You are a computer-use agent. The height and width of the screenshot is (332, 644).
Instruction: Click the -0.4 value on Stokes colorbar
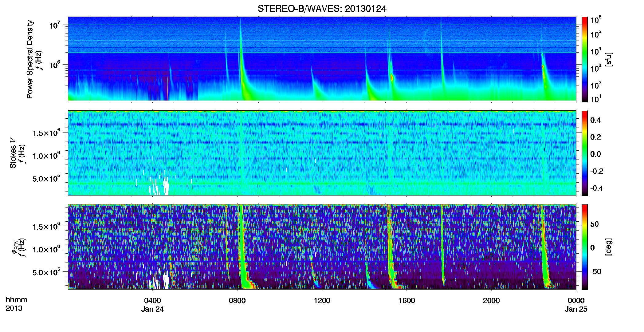[597, 188]
